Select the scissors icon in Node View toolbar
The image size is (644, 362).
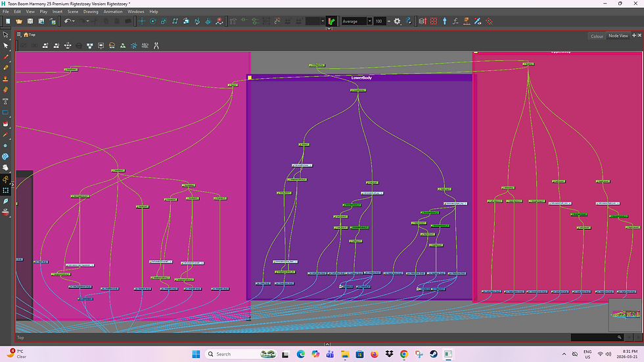point(156,45)
